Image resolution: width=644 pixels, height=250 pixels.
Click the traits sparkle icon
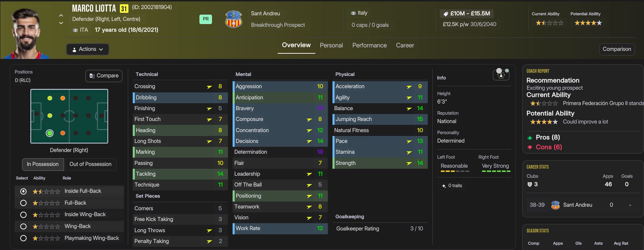point(444,186)
